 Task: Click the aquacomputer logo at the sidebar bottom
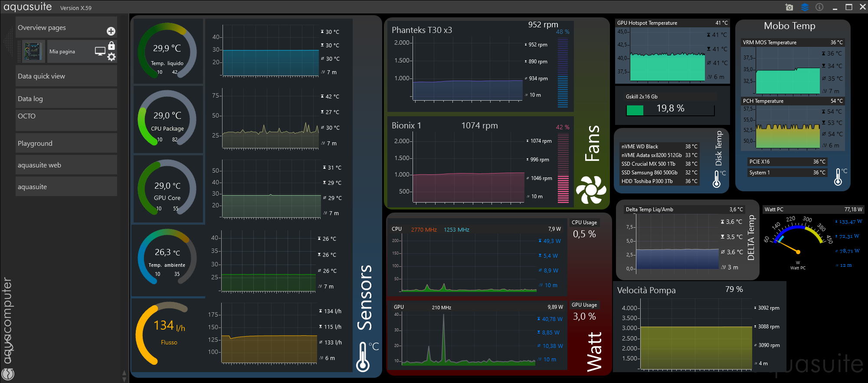pos(8,373)
